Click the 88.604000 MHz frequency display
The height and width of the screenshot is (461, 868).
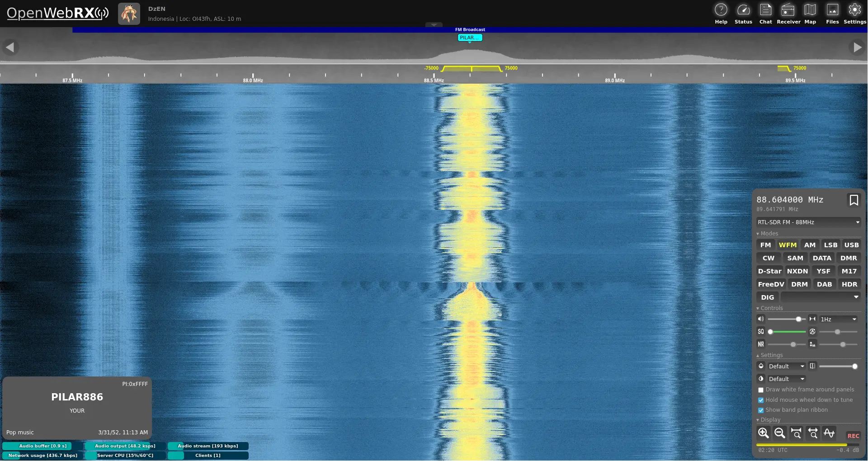[x=789, y=200]
